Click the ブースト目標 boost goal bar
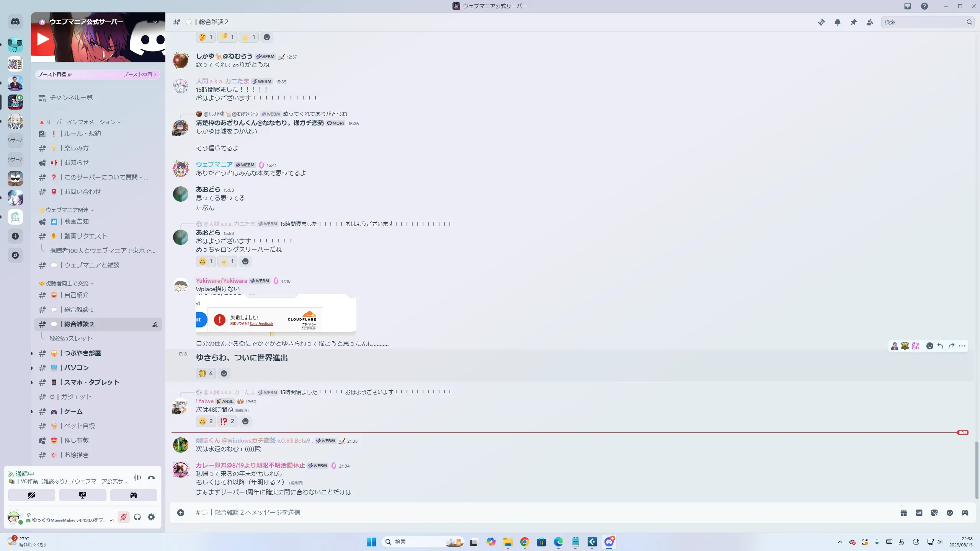 pyautogui.click(x=98, y=75)
